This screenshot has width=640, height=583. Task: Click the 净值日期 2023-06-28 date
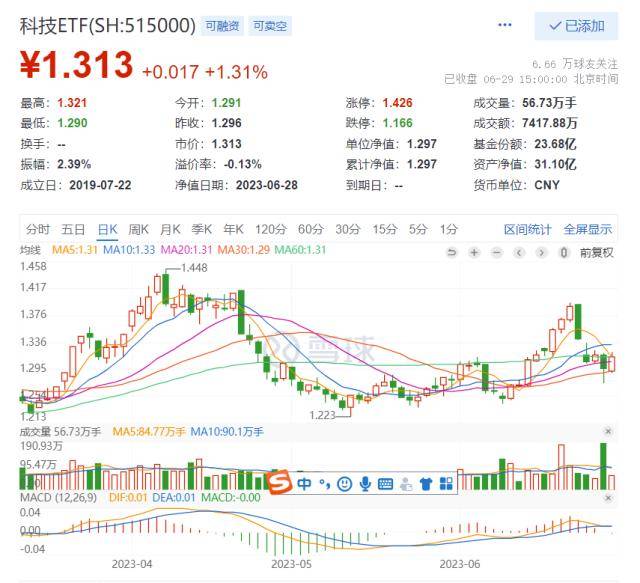[267, 185]
